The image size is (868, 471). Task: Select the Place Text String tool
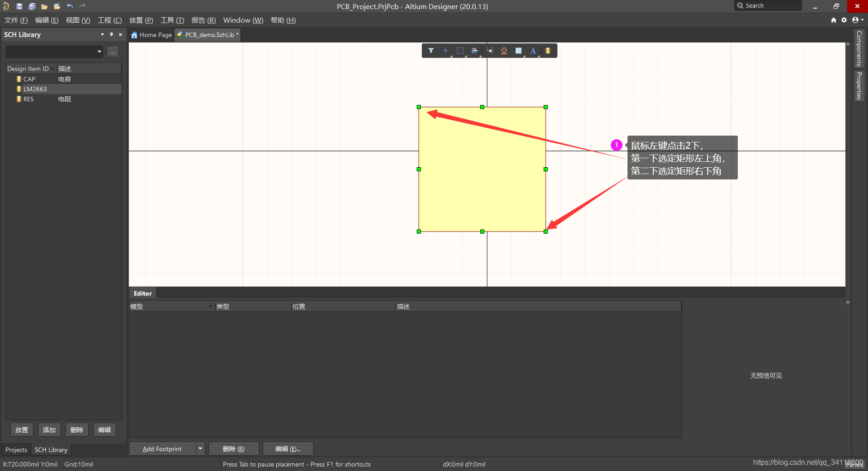[x=533, y=51]
